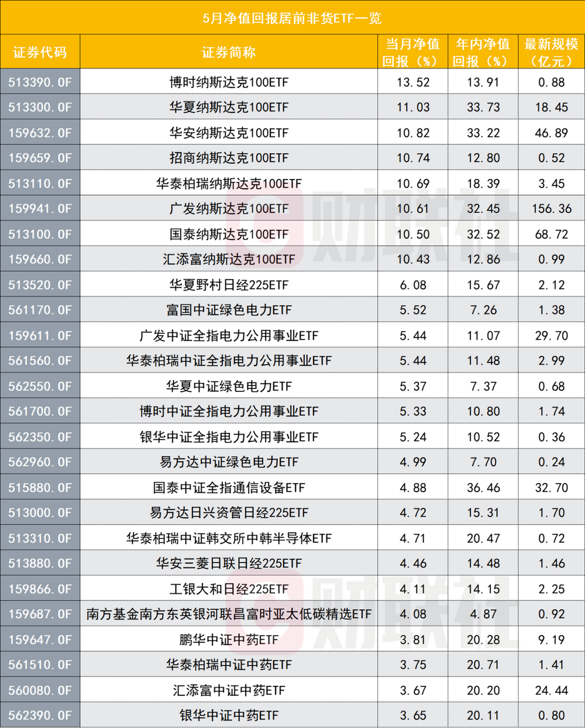
Task: Click the monthly return value 3.65
Action: pyautogui.click(x=413, y=716)
